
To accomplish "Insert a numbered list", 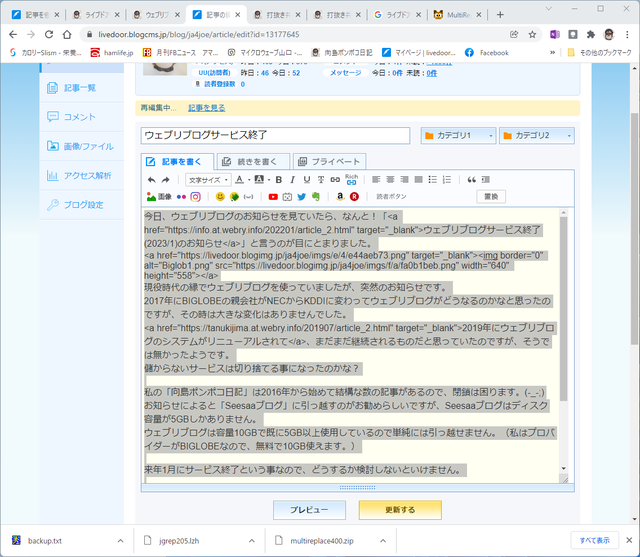I will tap(447, 180).
